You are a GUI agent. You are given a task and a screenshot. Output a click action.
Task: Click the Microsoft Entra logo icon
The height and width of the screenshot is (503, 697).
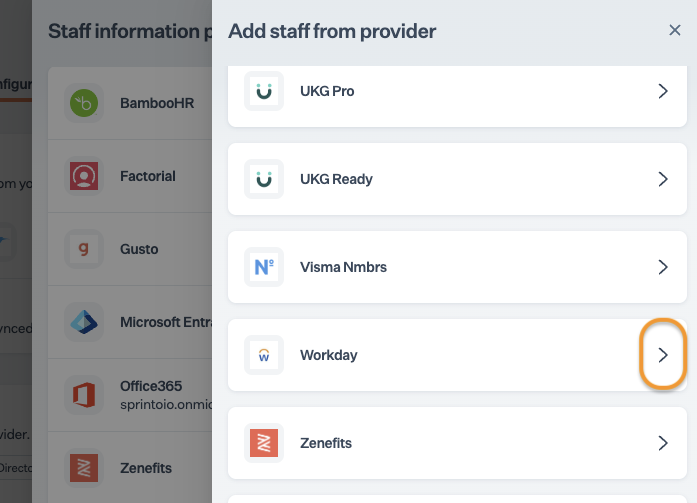tap(84, 322)
